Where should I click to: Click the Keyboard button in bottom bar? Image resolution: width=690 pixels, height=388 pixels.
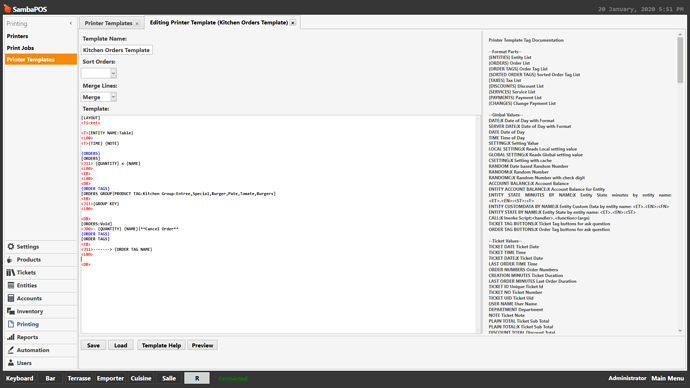point(19,378)
